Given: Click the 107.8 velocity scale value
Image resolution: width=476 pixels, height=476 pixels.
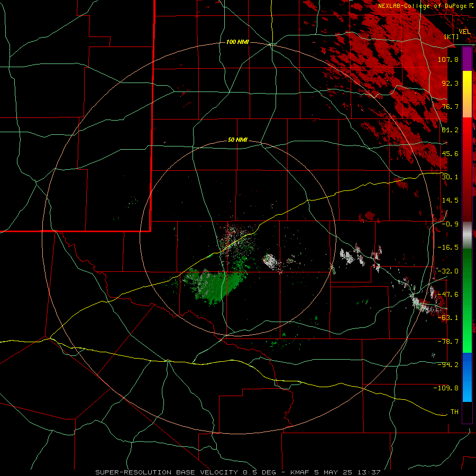Looking at the screenshot, I should tap(448, 59).
